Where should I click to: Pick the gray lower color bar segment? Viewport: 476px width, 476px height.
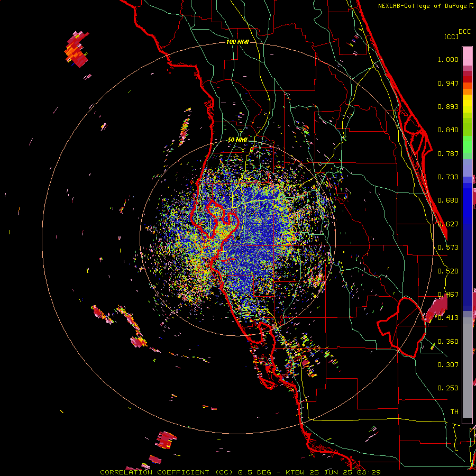467,368
